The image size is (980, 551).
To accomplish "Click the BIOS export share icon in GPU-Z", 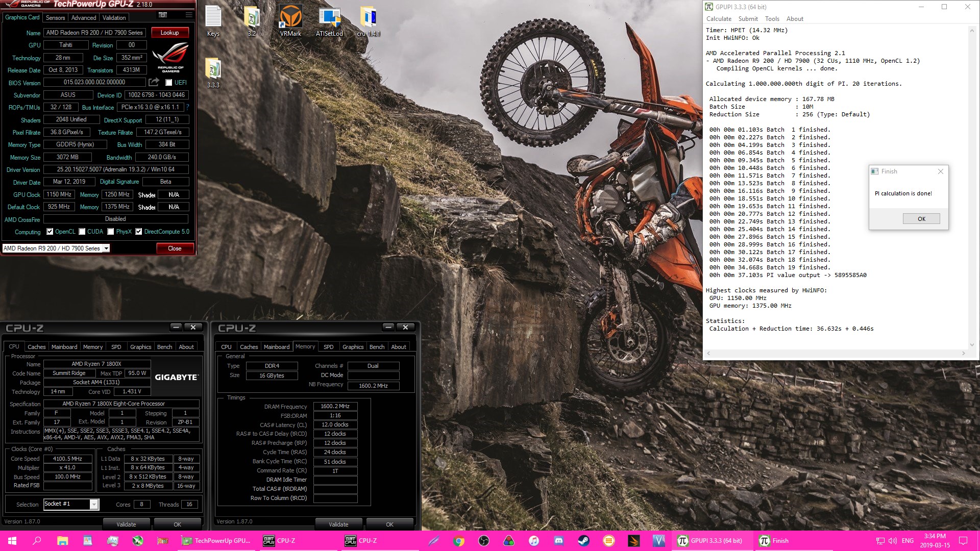I will coord(154,82).
